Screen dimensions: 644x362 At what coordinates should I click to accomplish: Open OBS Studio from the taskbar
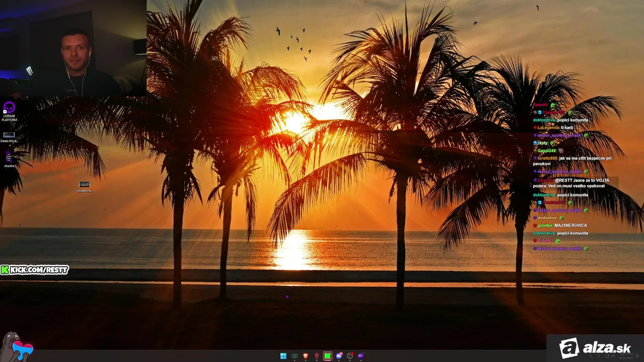pos(350,356)
